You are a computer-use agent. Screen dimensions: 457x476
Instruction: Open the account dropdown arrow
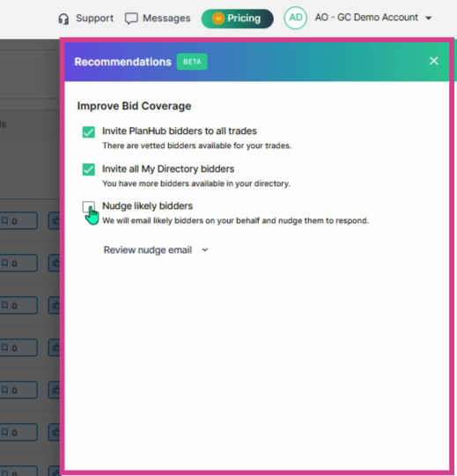pyautogui.click(x=429, y=19)
